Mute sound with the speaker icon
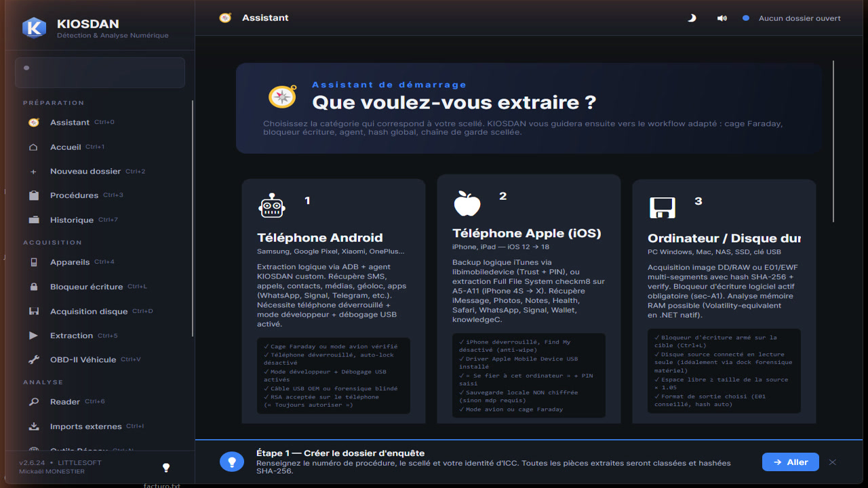 coord(722,18)
